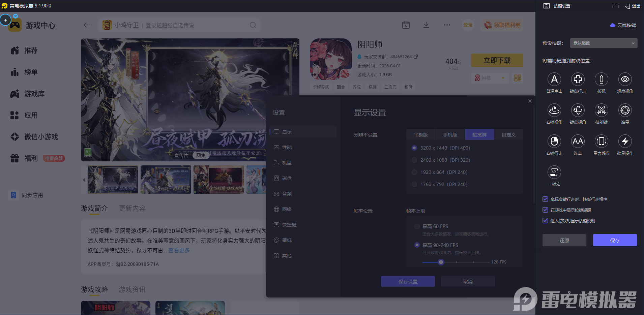Select the 一键宏 macro icon
Screen dimensions: 644x315
[554, 172]
